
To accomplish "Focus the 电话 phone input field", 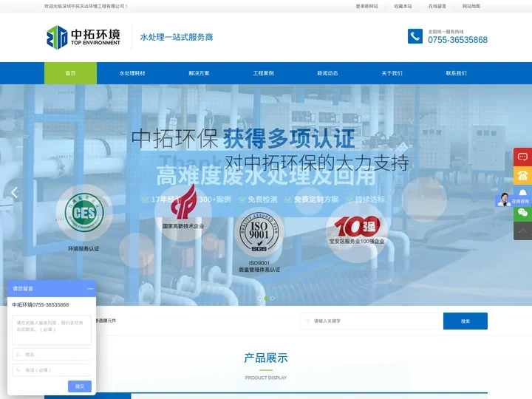I will coord(52,370).
